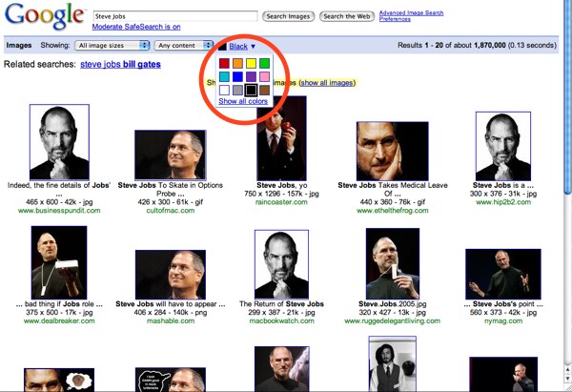Image resolution: width=572 pixels, height=392 pixels.
Task: Click the show all images link
Action: (x=326, y=83)
